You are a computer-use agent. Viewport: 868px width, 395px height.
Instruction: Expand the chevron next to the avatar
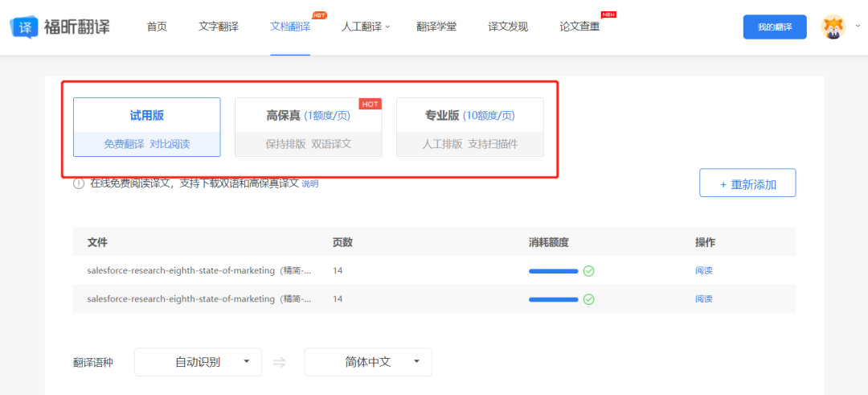[858, 26]
